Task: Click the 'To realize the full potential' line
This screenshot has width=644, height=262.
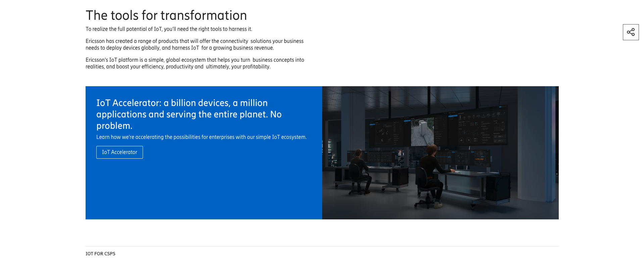Action: 169,29
